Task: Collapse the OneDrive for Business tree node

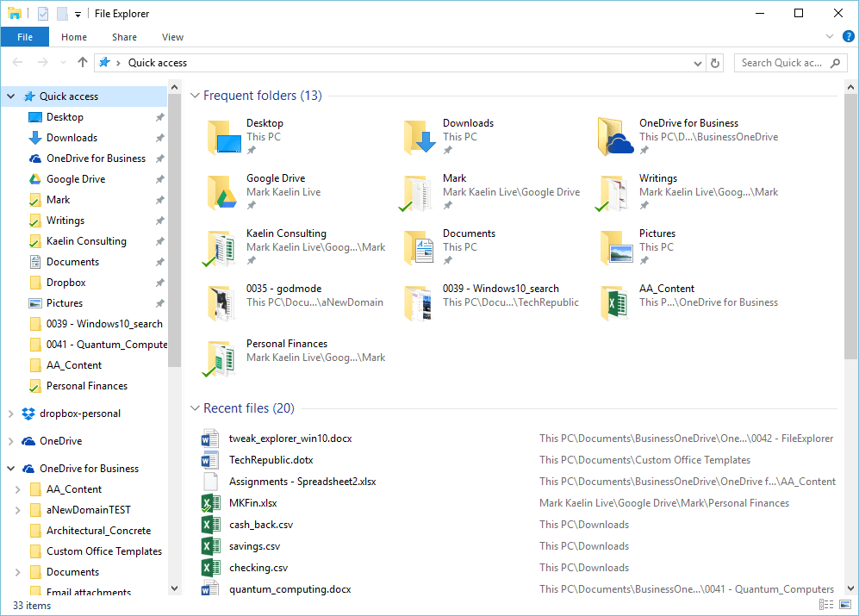Action: pos(11,469)
